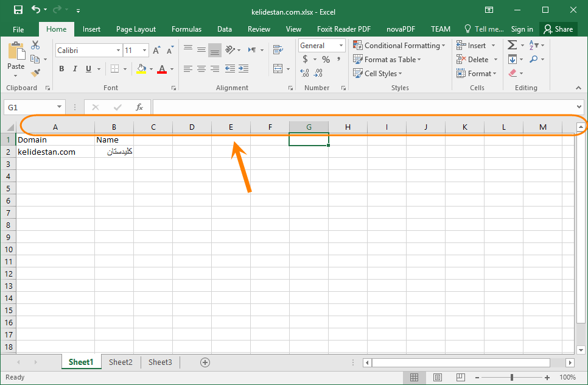Decrease indent
Viewport: 588px width, 385px height.
click(230, 69)
